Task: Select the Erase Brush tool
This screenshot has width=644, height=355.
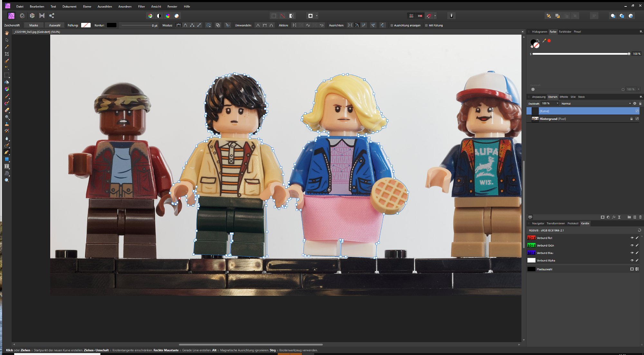Action: [x=7, y=110]
